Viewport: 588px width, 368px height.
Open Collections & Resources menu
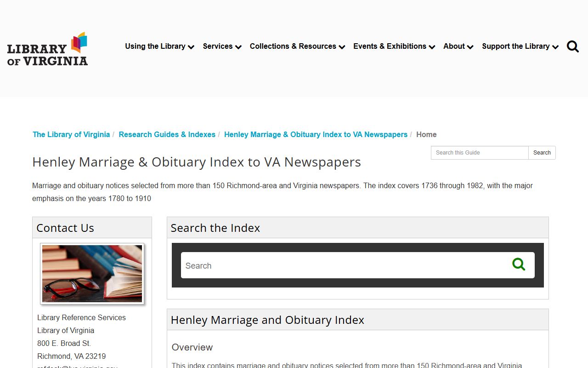click(293, 46)
